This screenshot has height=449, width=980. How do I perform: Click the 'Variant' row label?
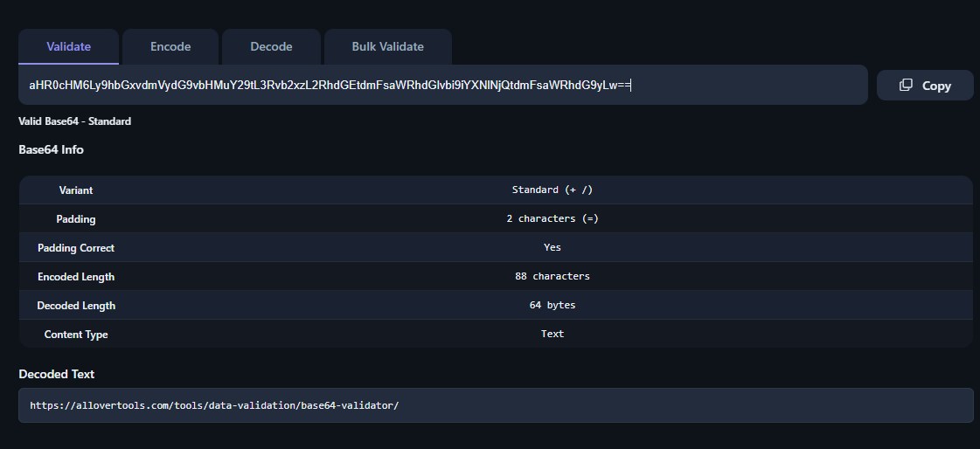point(76,190)
